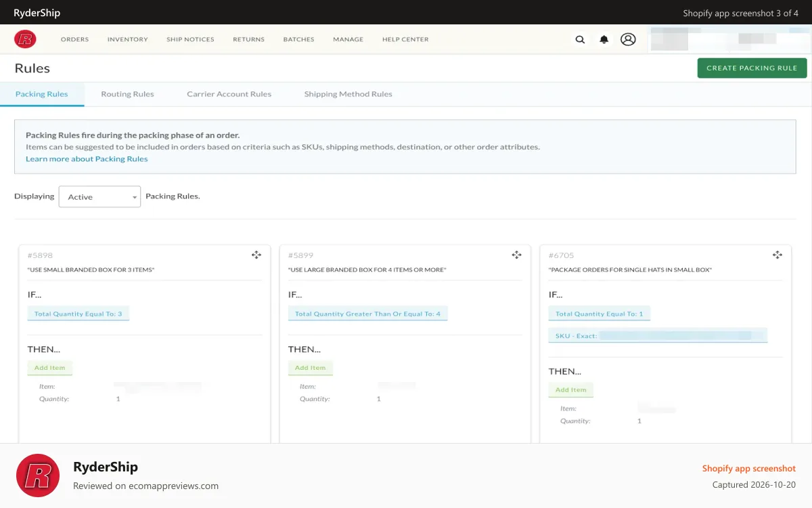Viewport: 812px width, 508px height.
Task: Click the Create Packing Rule button
Action: pos(752,68)
